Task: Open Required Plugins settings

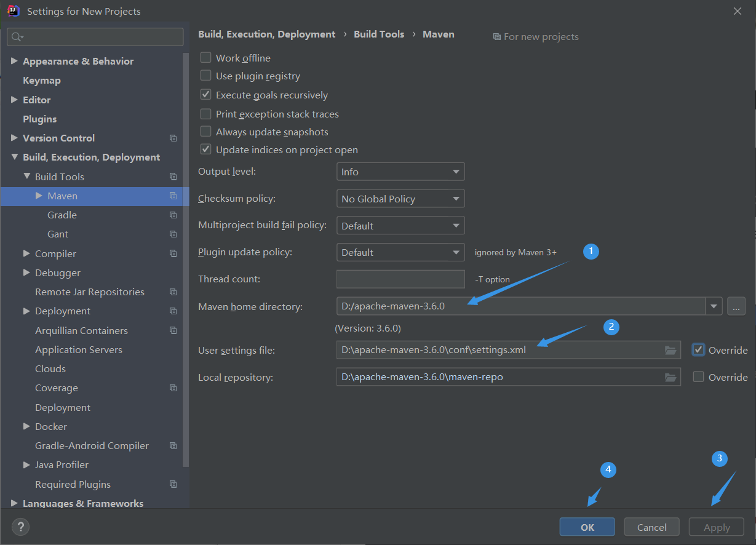Action: pos(73,485)
